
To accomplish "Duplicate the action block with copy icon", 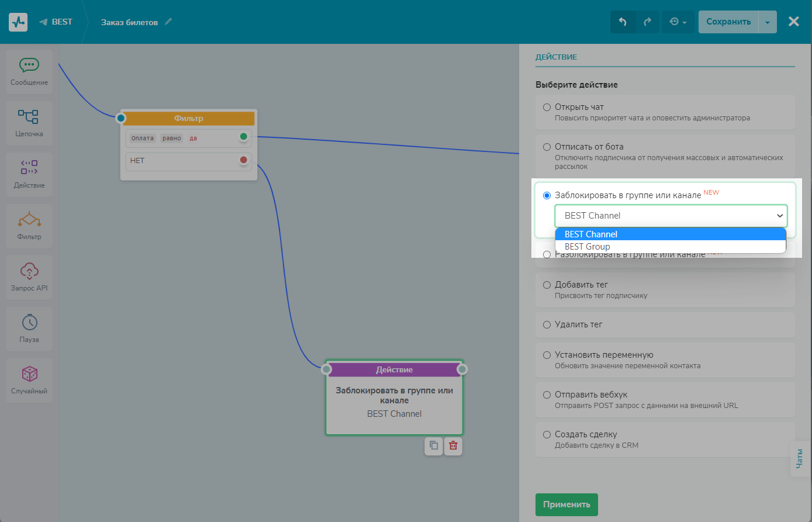I will (x=434, y=446).
